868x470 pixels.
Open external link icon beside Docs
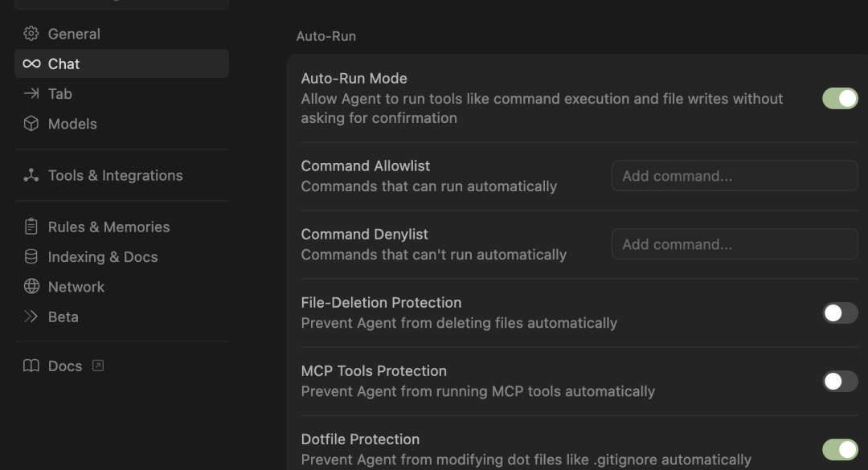(x=98, y=366)
